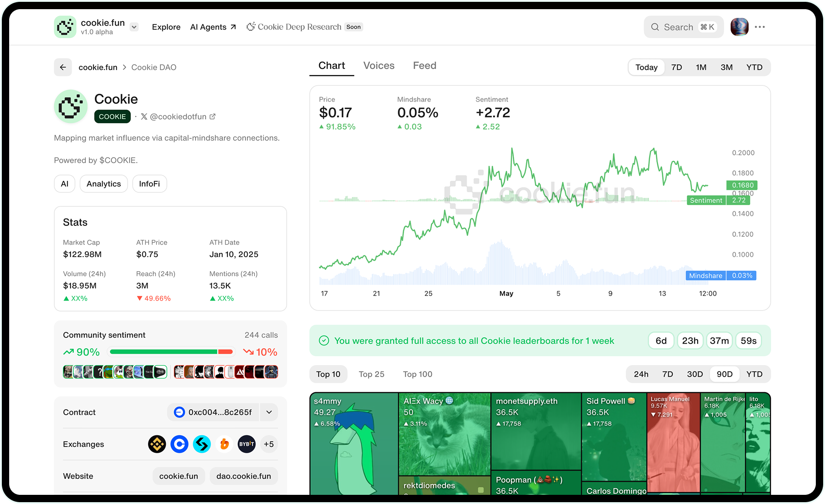Click the bearish callers avatar group

(x=225, y=372)
